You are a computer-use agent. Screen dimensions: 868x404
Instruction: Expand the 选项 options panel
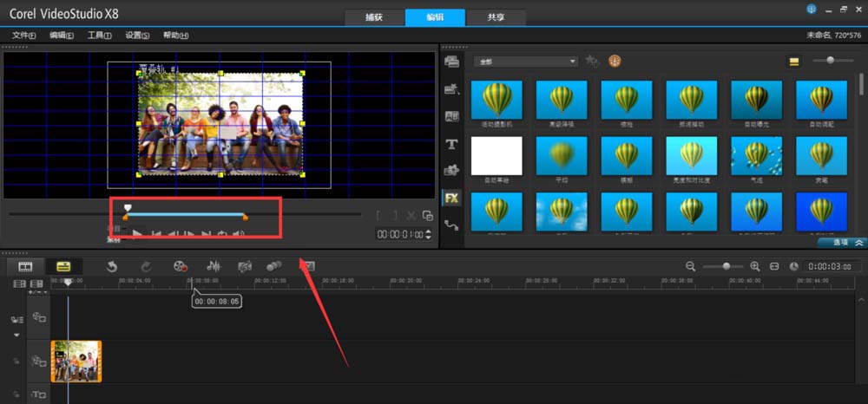(841, 243)
